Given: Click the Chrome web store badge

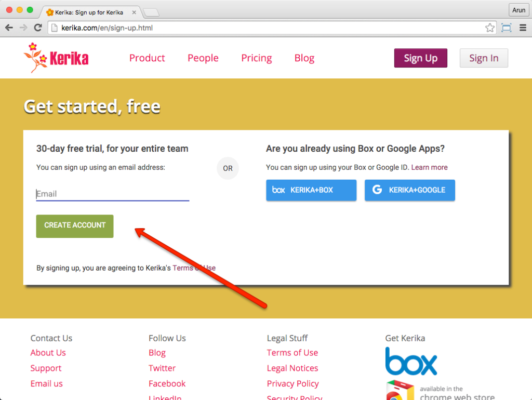Looking at the screenshot, I should 441,390.
